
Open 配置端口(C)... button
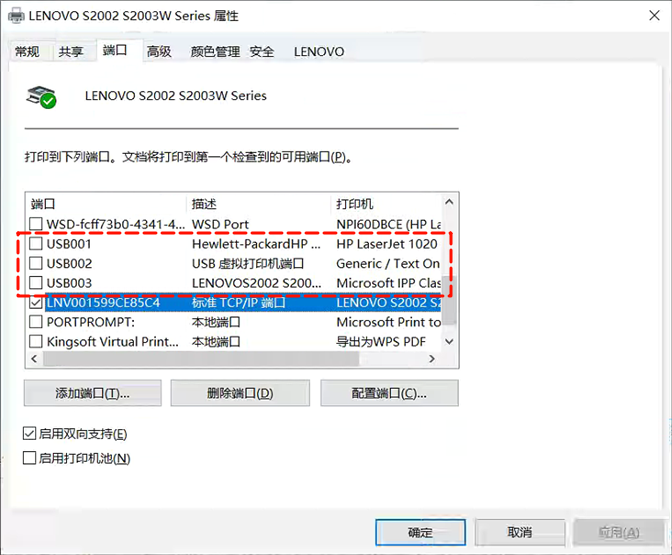pos(389,393)
